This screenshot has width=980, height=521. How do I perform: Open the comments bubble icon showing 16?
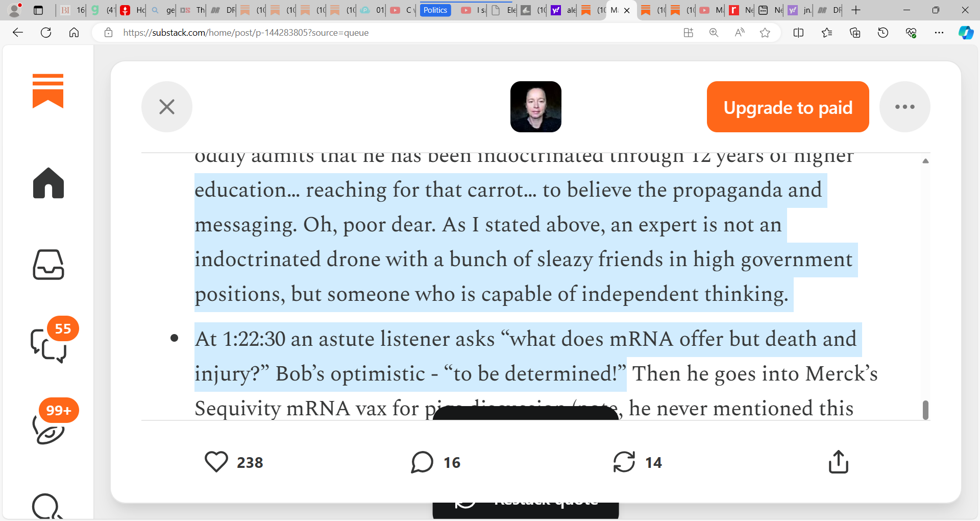click(422, 462)
